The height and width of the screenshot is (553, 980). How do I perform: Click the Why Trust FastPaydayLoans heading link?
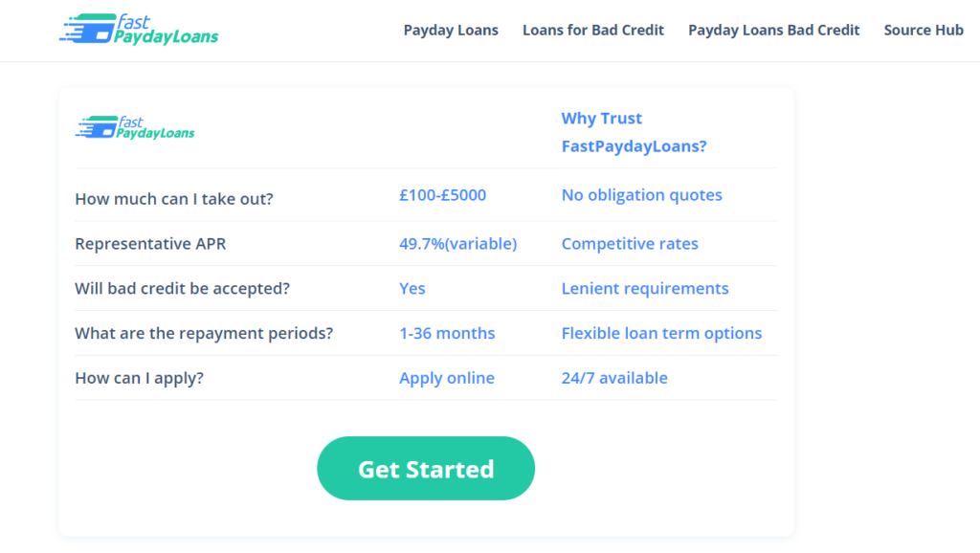coord(634,132)
